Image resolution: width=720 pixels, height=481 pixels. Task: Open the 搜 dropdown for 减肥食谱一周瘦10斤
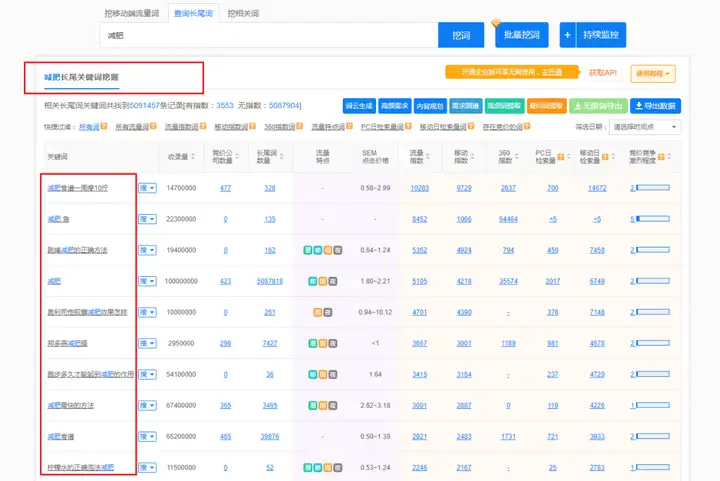[x=147, y=188]
